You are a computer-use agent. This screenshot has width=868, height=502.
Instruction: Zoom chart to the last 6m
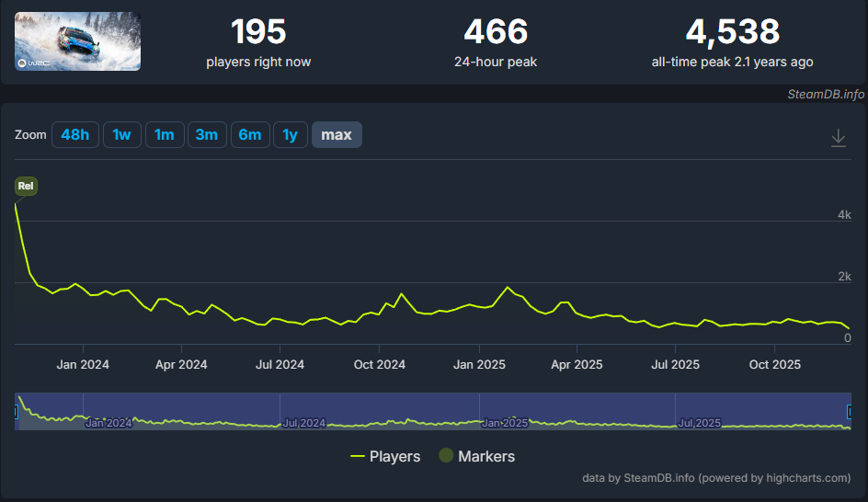[249, 135]
